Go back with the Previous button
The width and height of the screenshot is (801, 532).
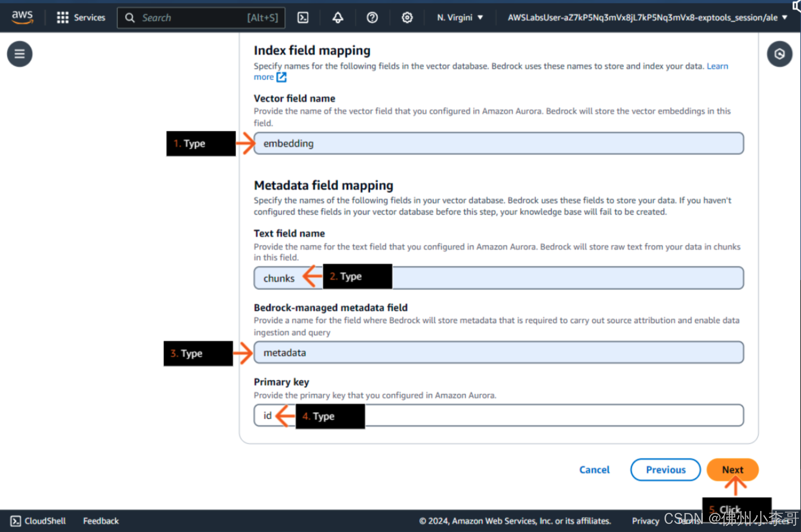[x=665, y=470]
